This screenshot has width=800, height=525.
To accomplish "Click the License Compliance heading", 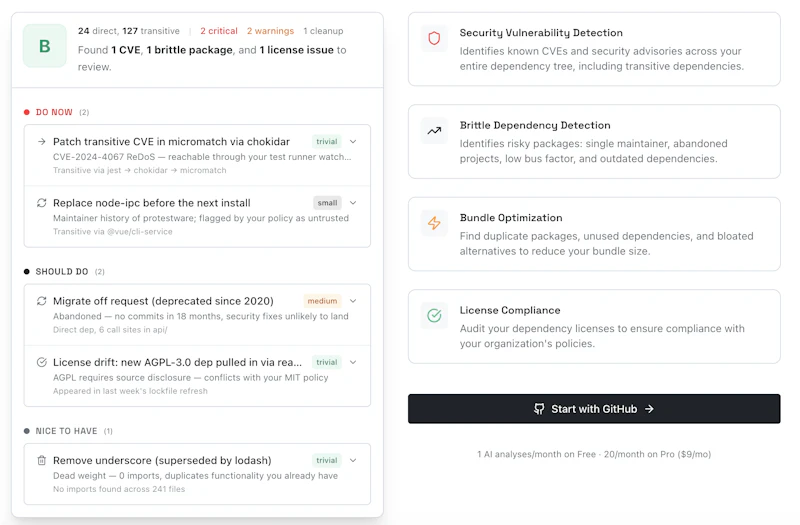I will pos(510,310).
